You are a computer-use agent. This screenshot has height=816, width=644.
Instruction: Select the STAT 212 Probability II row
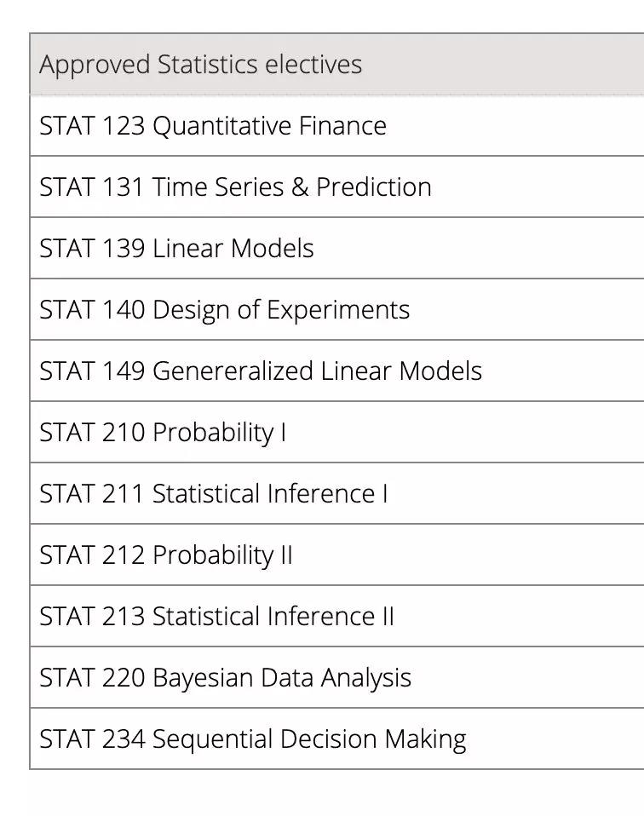click(x=337, y=555)
